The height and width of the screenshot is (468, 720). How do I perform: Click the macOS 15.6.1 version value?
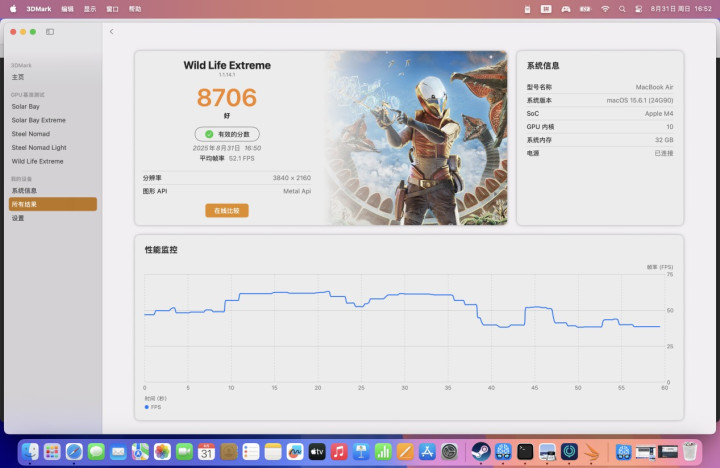tap(640, 100)
